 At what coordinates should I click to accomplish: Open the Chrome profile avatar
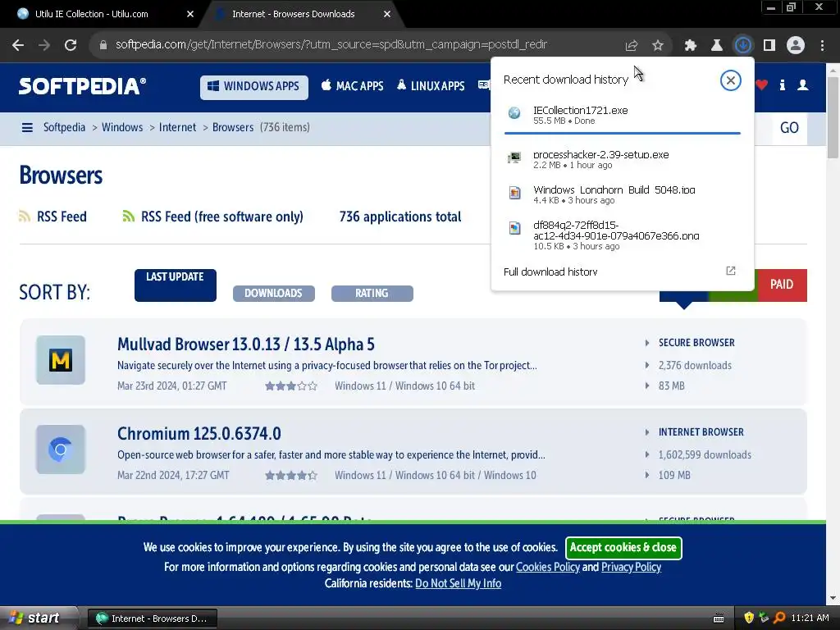796,46
